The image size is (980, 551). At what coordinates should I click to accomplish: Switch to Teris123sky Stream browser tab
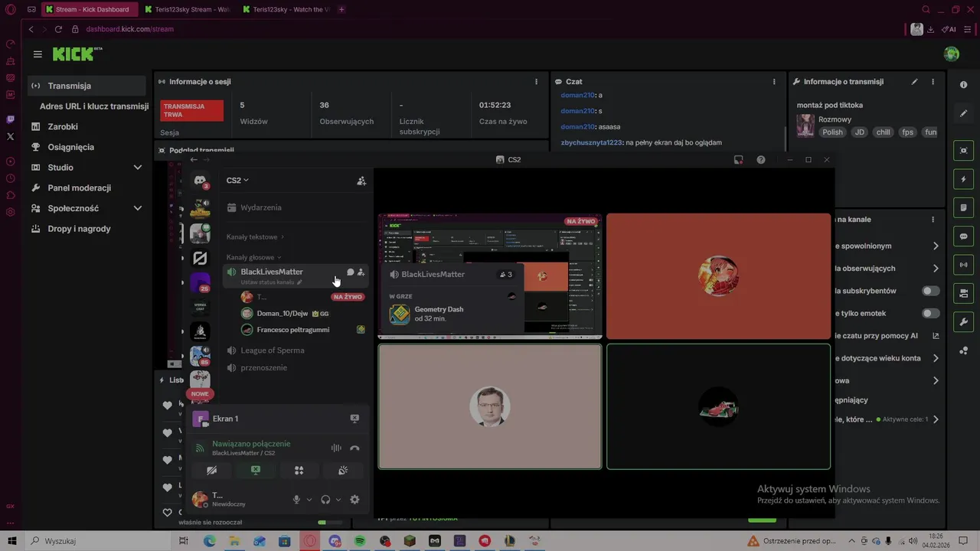[x=188, y=9]
